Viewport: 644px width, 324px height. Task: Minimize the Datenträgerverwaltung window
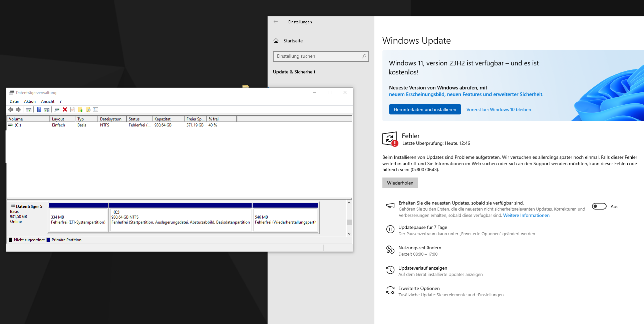[314, 92]
